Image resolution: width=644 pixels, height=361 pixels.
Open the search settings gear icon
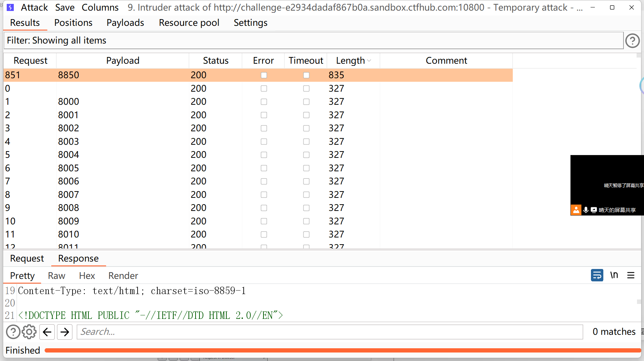29,332
